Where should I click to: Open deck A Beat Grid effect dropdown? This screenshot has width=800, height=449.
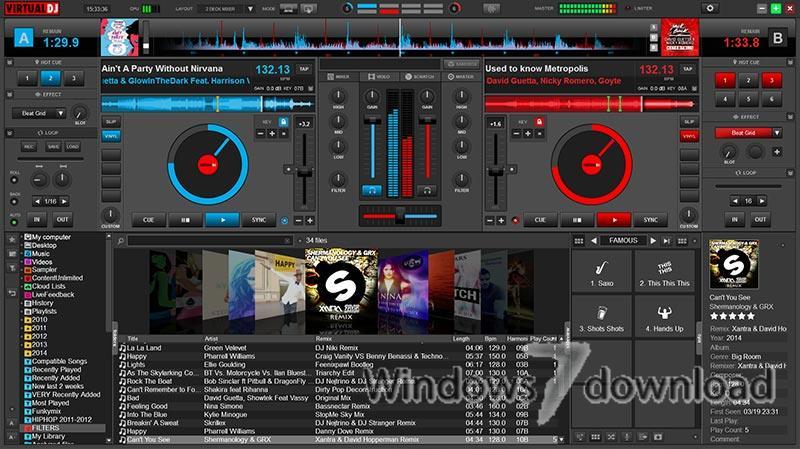point(61,113)
